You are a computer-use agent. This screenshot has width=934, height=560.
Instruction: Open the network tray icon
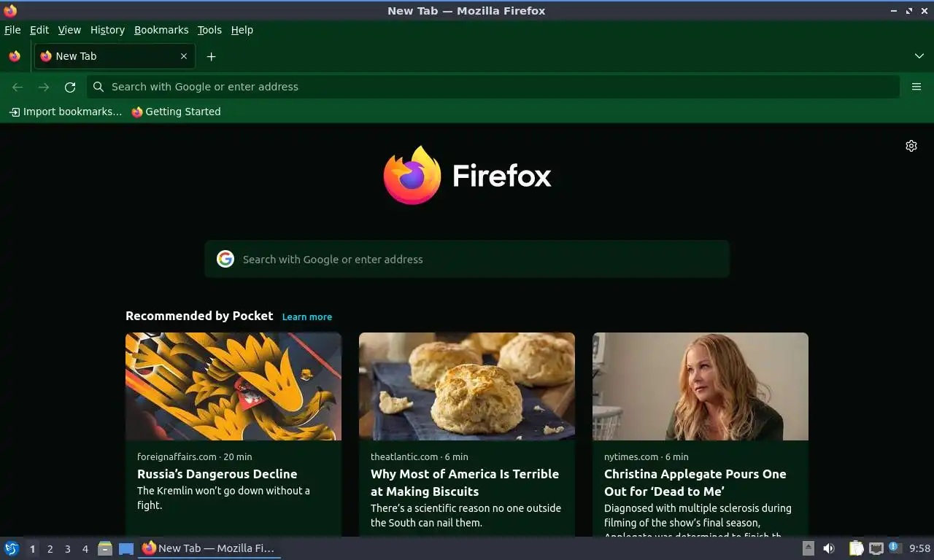pos(876,548)
